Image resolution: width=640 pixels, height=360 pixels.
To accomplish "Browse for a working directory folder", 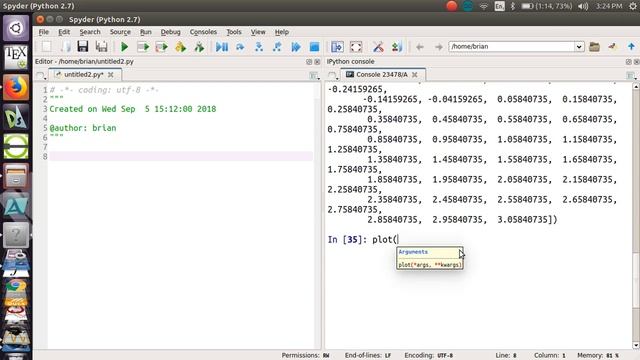I will 594,47.
